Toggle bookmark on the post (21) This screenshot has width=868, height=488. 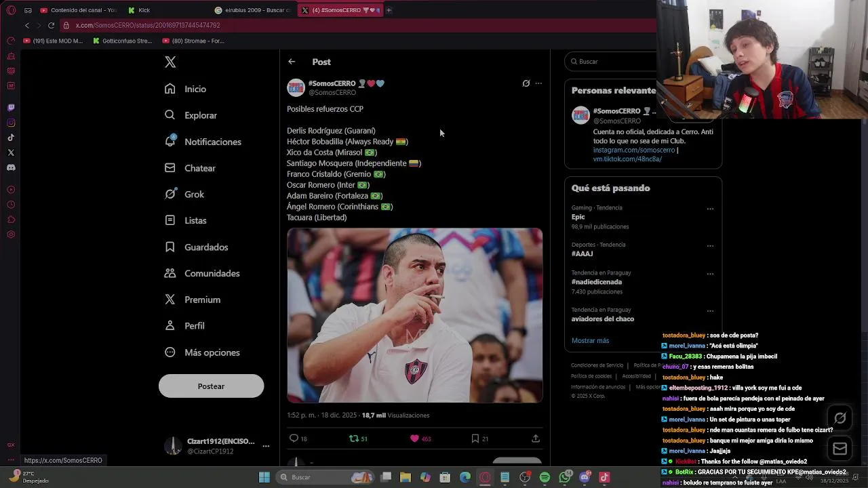479,439
